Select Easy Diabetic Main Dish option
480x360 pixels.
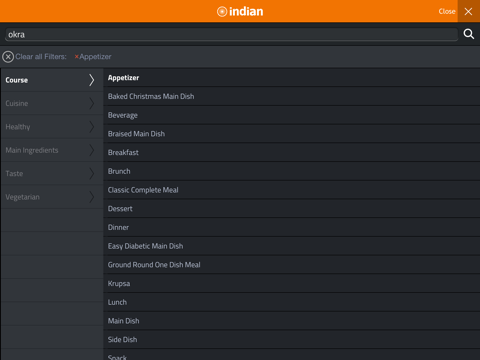coord(292,246)
